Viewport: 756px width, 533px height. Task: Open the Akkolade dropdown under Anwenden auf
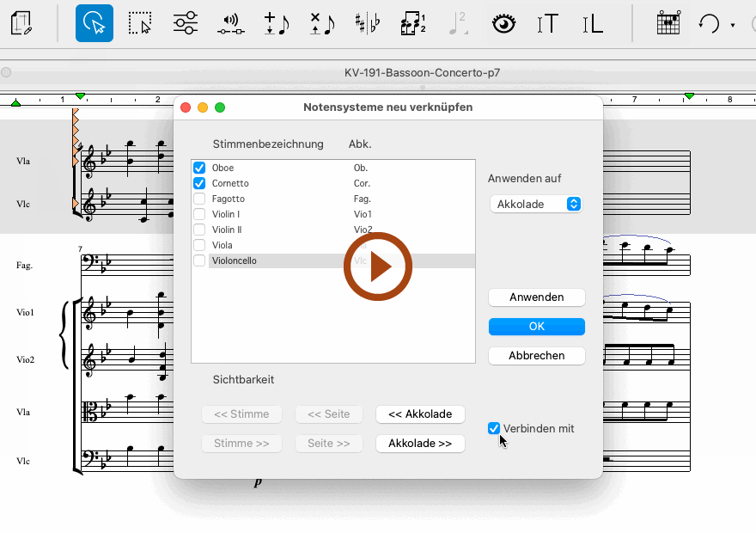point(536,204)
